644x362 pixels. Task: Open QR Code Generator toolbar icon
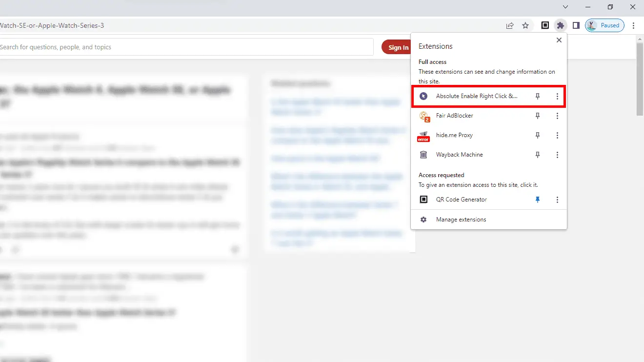545,25
